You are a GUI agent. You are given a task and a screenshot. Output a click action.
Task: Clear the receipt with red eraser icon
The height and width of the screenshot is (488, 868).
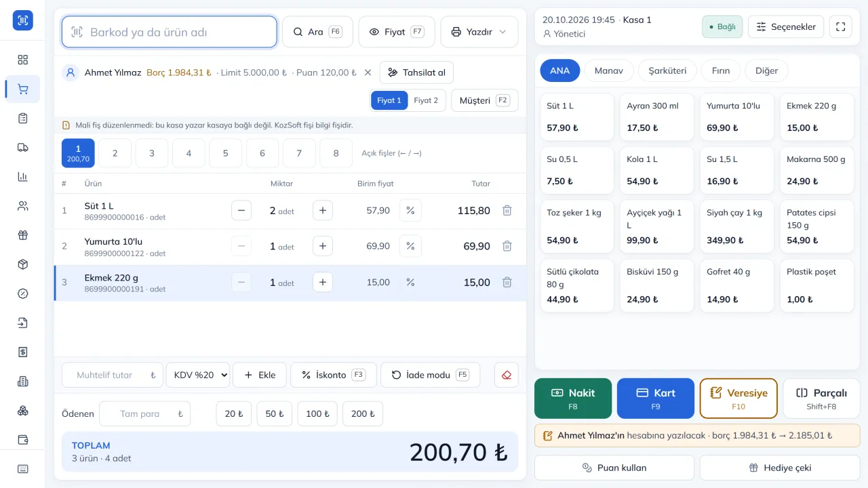click(507, 375)
